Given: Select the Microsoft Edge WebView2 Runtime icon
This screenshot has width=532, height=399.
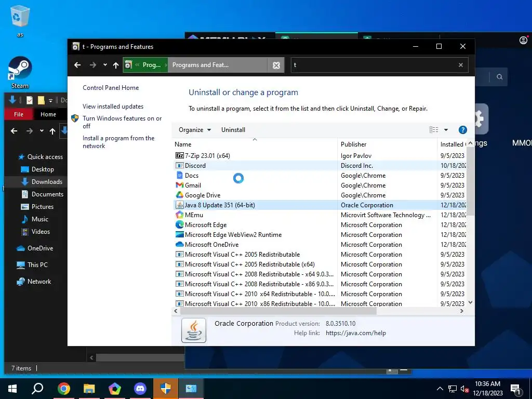Looking at the screenshot, I should (x=179, y=234).
